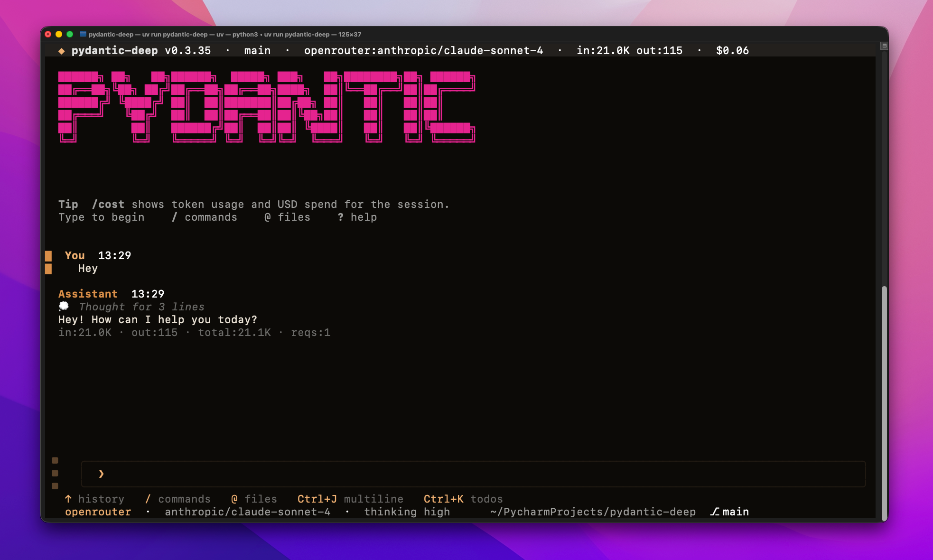Click 'commands' in the bottom hint bar

[x=184, y=499]
